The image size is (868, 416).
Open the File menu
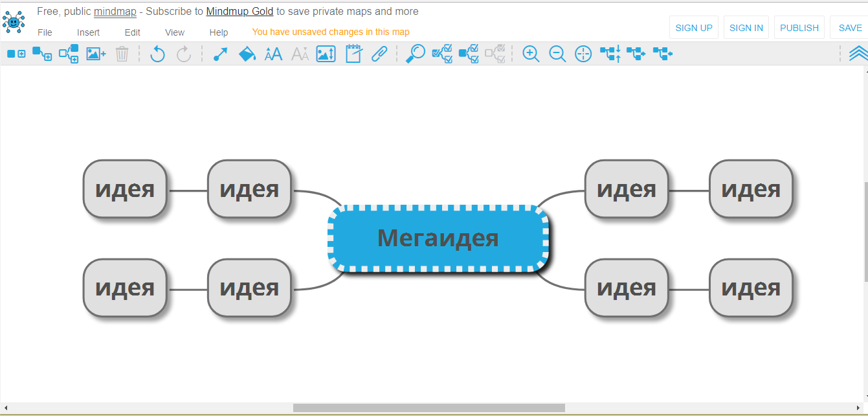pyautogui.click(x=45, y=32)
